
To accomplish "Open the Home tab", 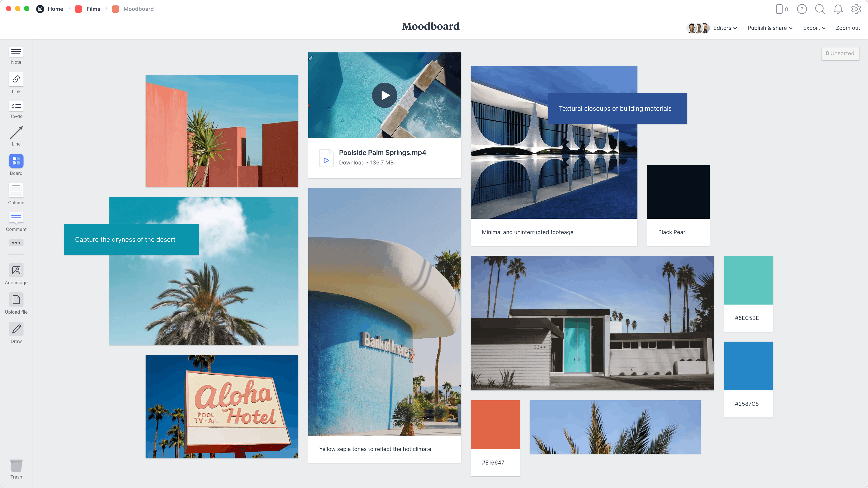I will pos(55,9).
